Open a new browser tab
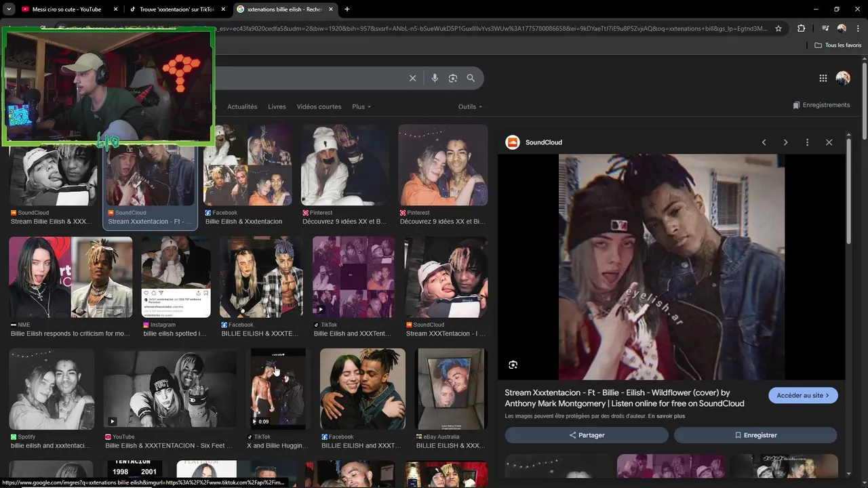The width and height of the screenshot is (868, 488). coord(347,9)
